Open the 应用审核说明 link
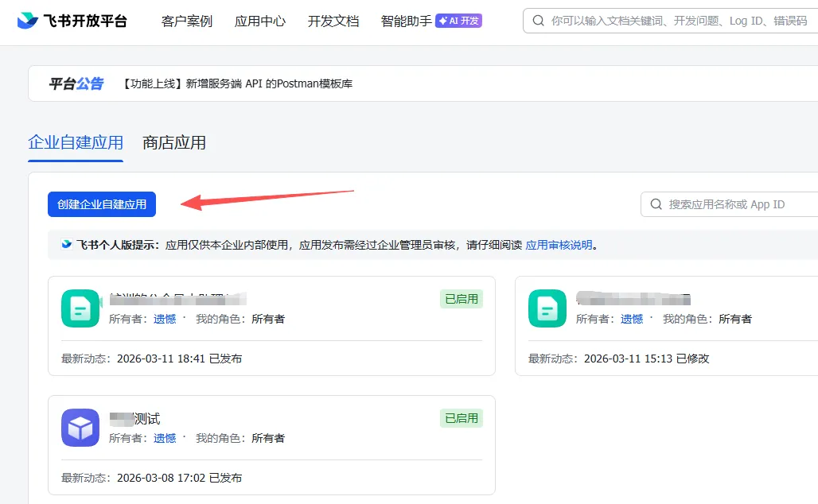818x504 pixels. [x=559, y=245]
